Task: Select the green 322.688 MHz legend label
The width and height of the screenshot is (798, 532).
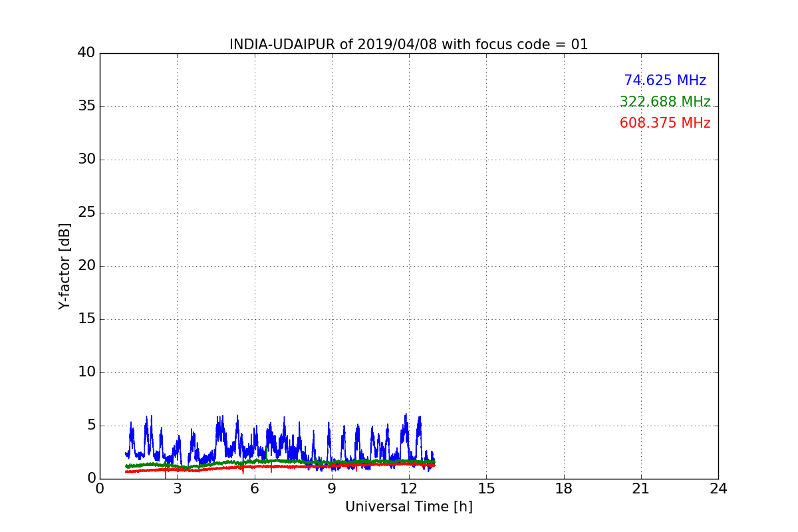Action: 664,102
